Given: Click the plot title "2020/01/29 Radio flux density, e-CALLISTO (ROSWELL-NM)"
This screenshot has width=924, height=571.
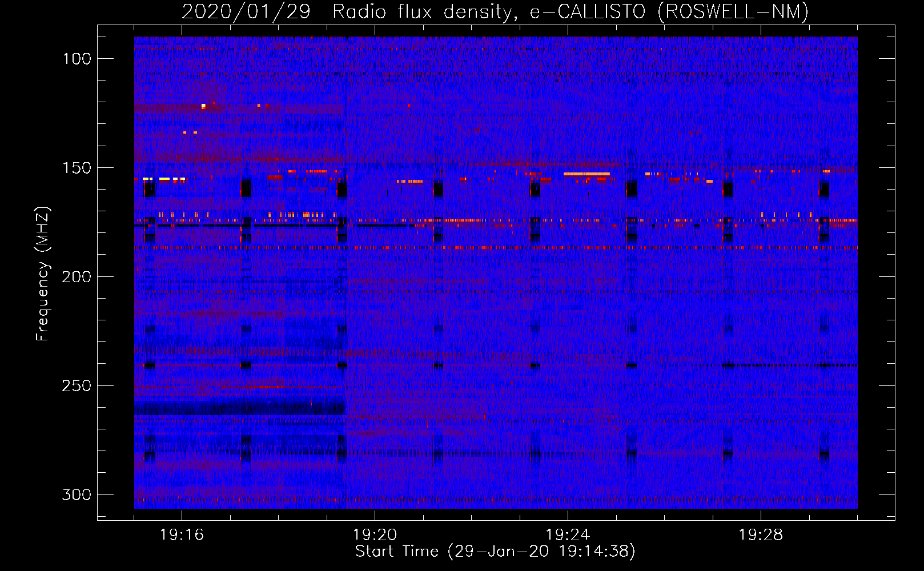Looking at the screenshot, I should point(495,11).
